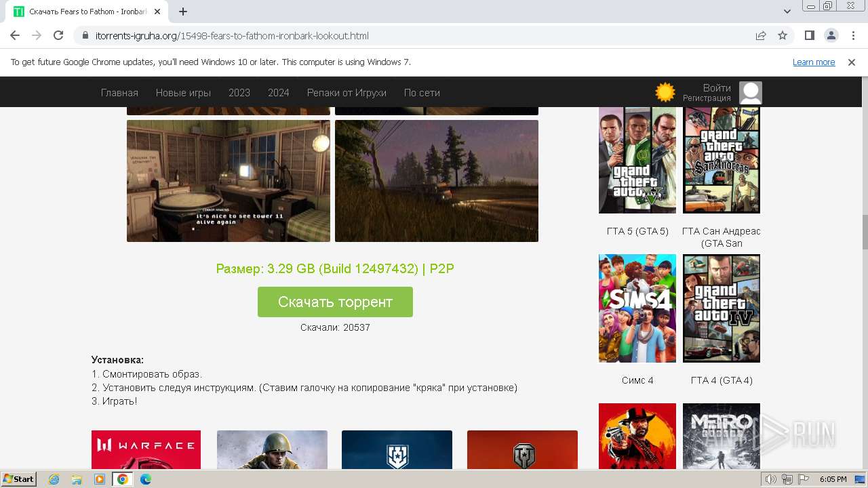Open Microsoft Edge from taskbar
The image size is (868, 488).
coord(145,479)
